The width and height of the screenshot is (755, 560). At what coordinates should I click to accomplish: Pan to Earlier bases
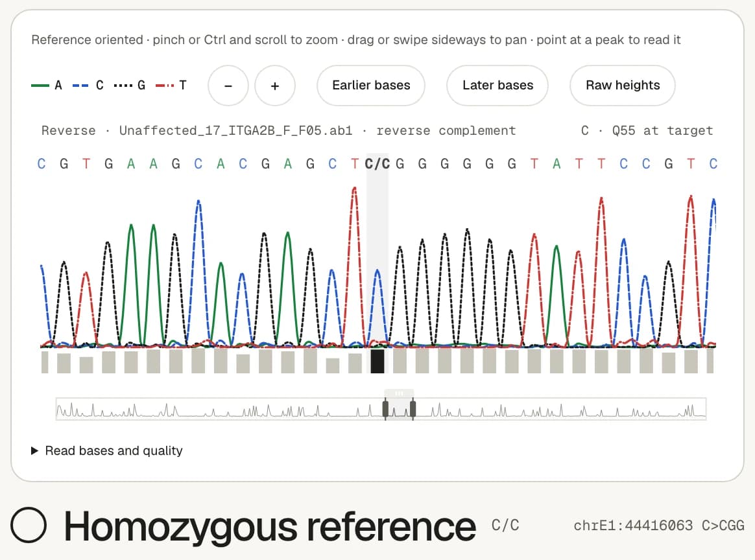pyautogui.click(x=371, y=86)
